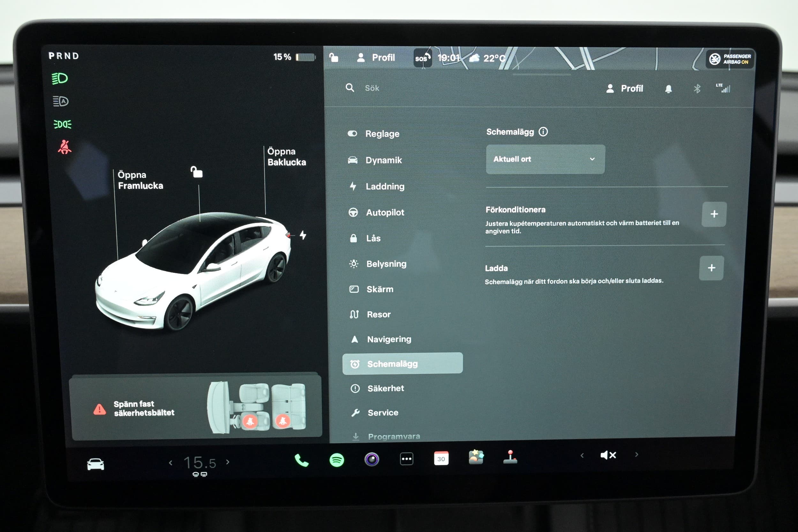Toggle the low beam headlight indicator

(x=60, y=79)
